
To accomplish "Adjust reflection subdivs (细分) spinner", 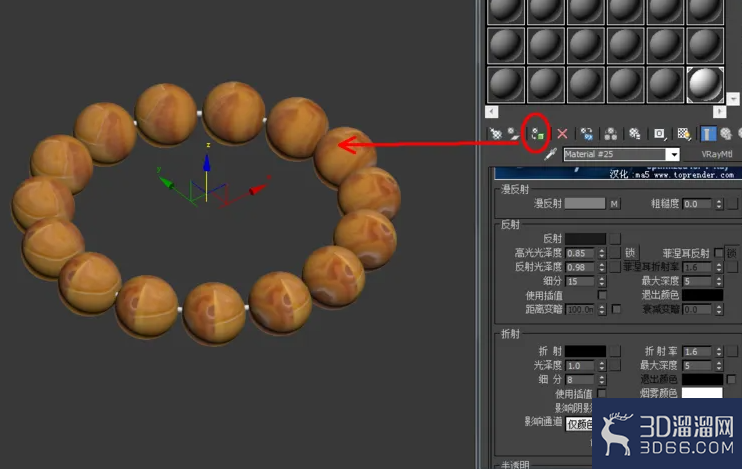I will pyautogui.click(x=601, y=282).
